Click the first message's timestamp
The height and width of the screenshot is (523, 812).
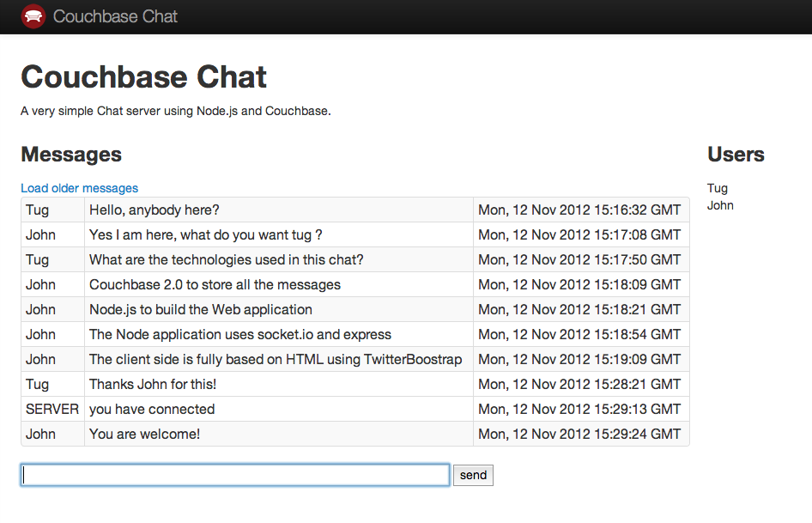pyautogui.click(x=580, y=210)
